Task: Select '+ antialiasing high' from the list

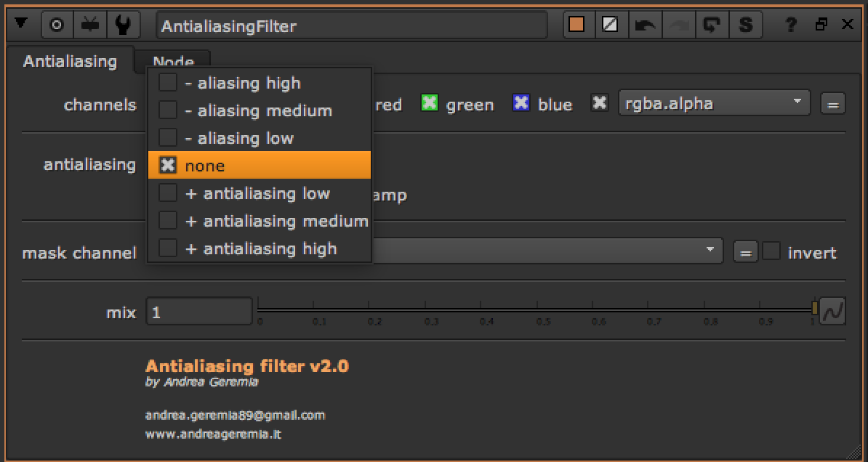Action: (260, 249)
